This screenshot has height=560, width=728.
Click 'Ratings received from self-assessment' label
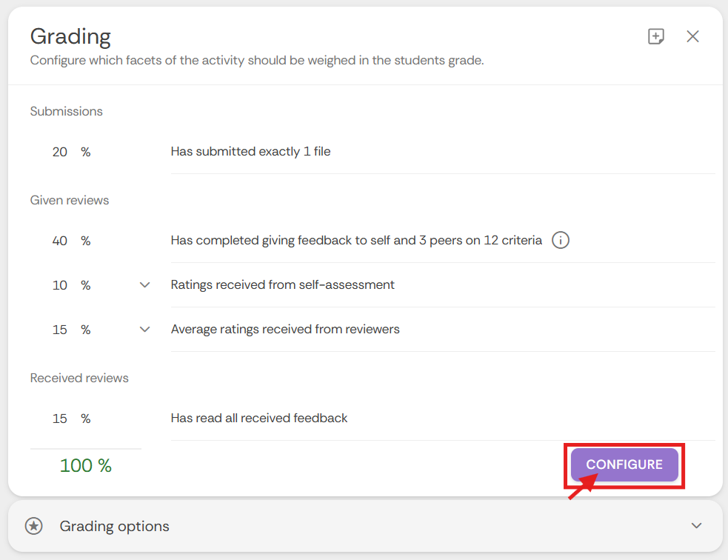pyautogui.click(x=282, y=285)
